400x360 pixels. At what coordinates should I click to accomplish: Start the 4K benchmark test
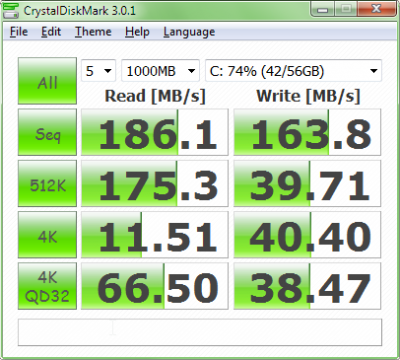[47, 235]
